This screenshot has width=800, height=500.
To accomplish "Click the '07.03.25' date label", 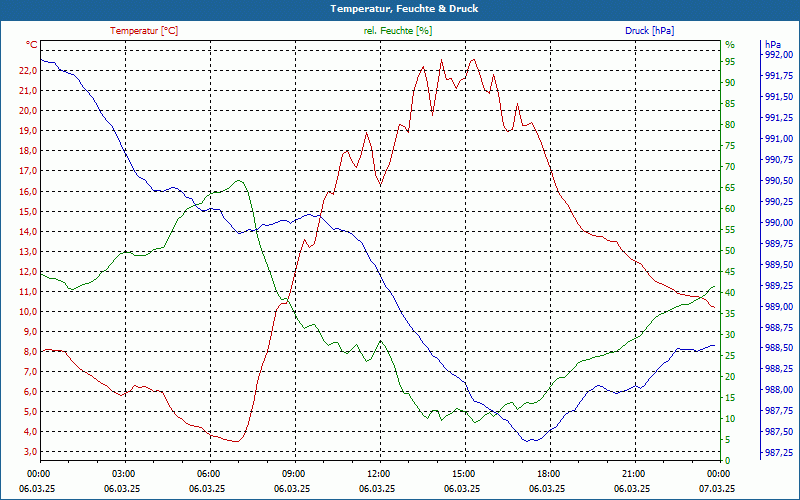I will coord(717,488).
